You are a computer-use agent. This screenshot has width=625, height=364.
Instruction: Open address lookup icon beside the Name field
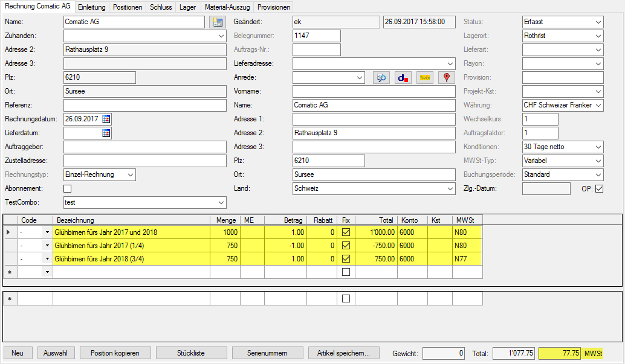[x=216, y=22]
